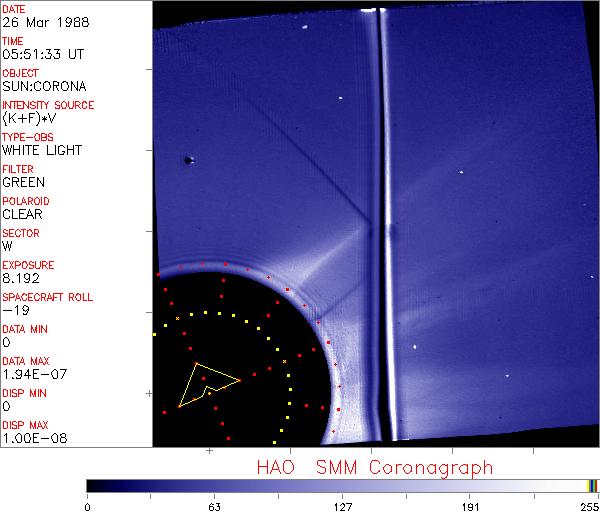Image resolution: width=600 pixels, height=512 pixels.
Task: Click the color bar label 127
Action: point(343,505)
